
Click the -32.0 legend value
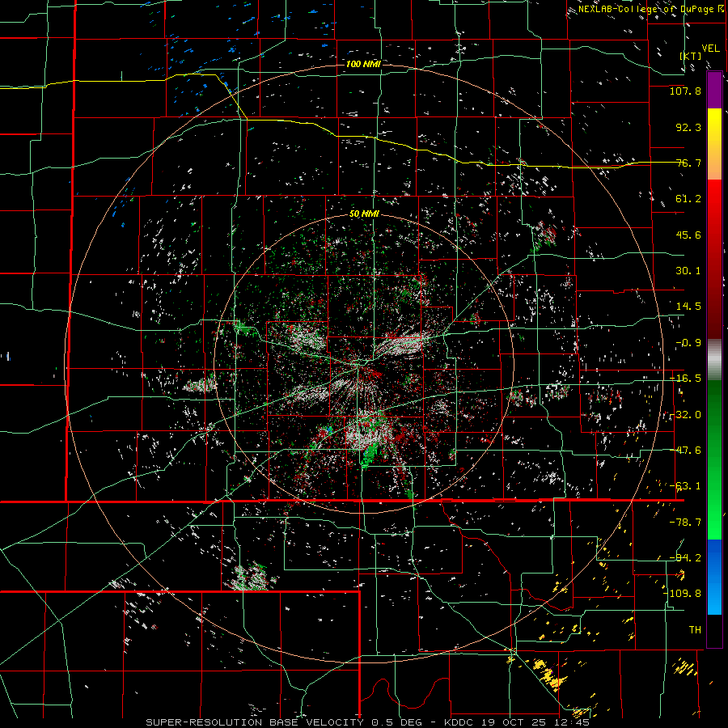(x=685, y=415)
